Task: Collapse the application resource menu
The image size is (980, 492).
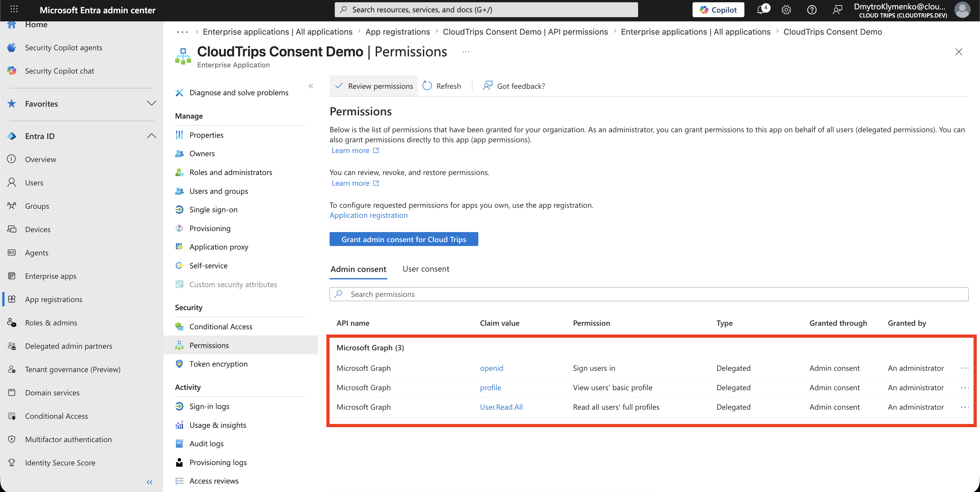Action: [311, 86]
